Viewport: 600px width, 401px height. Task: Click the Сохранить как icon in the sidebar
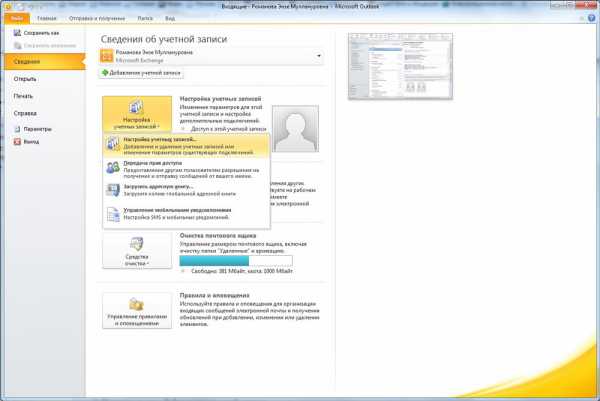pos(17,33)
